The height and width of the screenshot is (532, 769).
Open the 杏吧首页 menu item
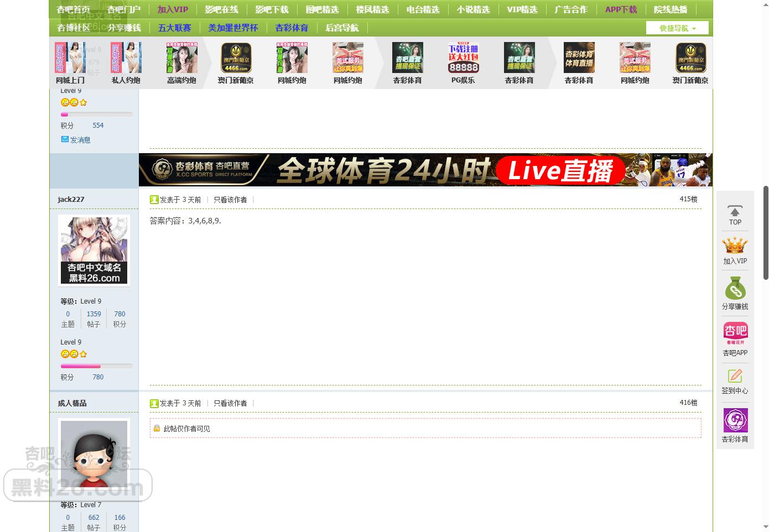coord(73,9)
